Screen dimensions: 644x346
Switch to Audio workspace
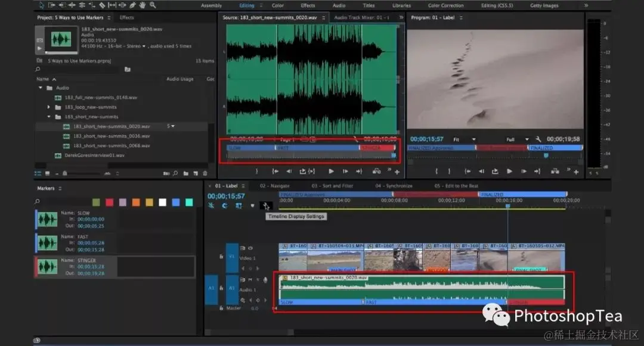[x=339, y=6]
